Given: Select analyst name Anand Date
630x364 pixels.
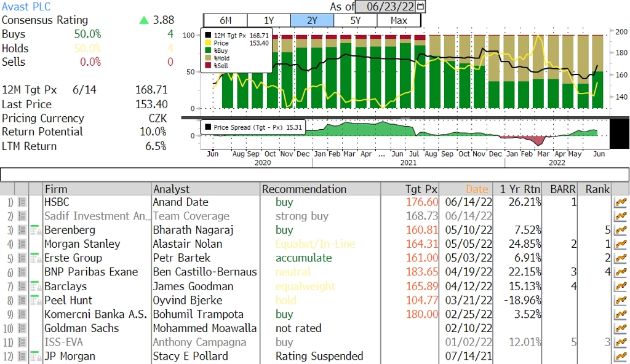Looking at the screenshot, I should click(181, 202).
